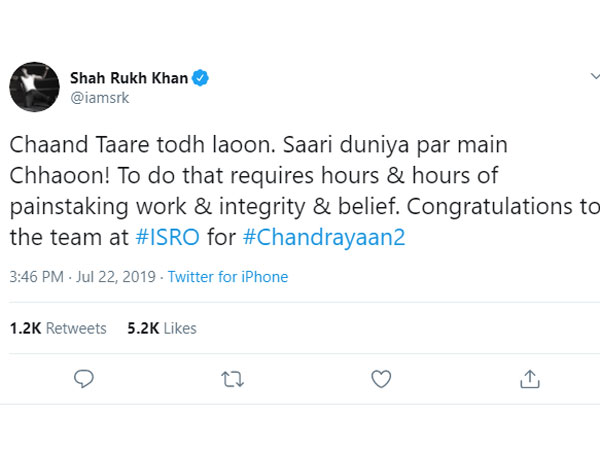Open the #ISRO hashtag
600x450 pixels.
point(168,237)
